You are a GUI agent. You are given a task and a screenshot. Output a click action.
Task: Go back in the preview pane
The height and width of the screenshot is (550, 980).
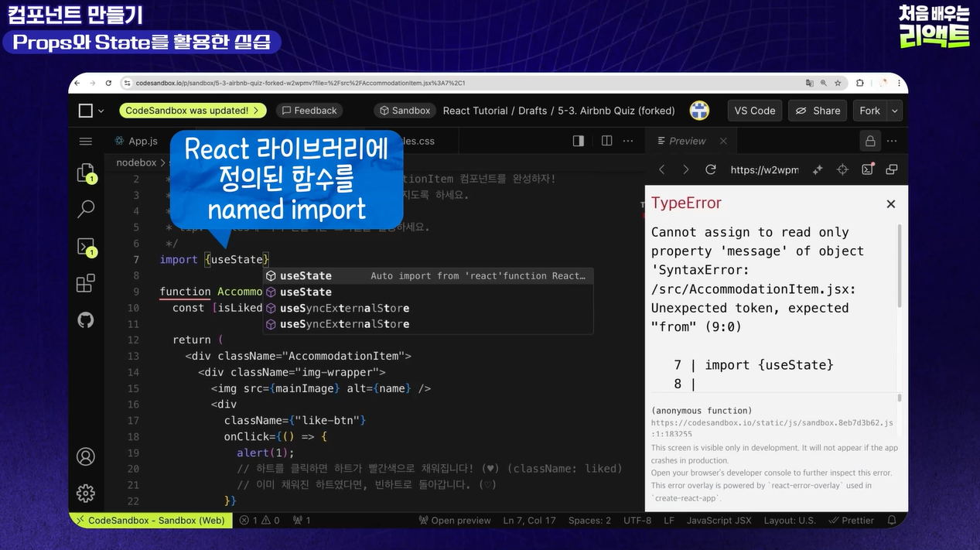coord(662,169)
